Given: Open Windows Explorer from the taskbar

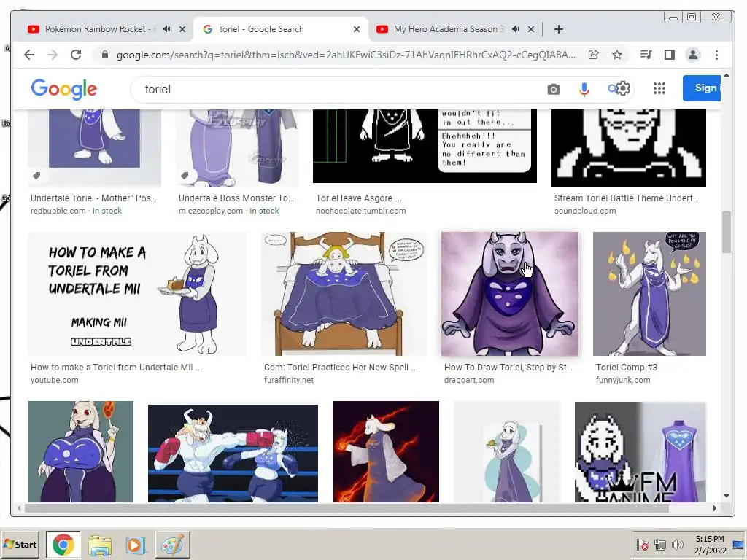Looking at the screenshot, I should (x=100, y=545).
